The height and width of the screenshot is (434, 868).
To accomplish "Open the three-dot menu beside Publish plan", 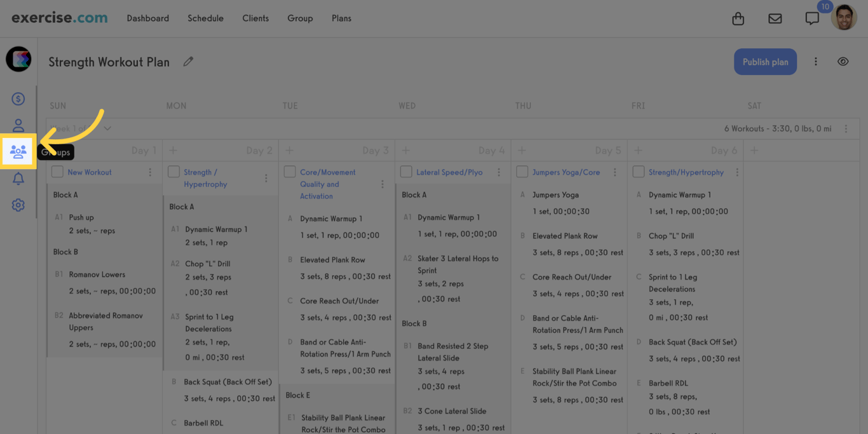I will (x=816, y=61).
